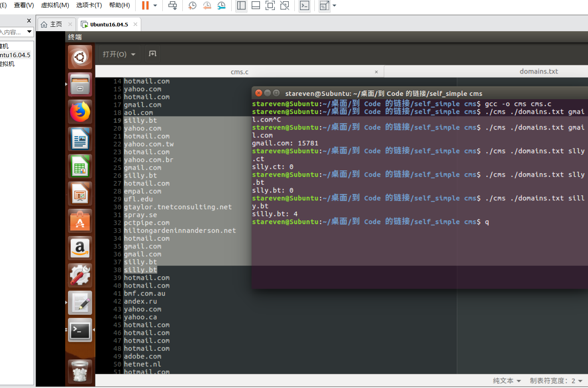Image resolution: width=588 pixels, height=388 pixels.
Task: Maximize the terminal window
Action: tap(276, 93)
